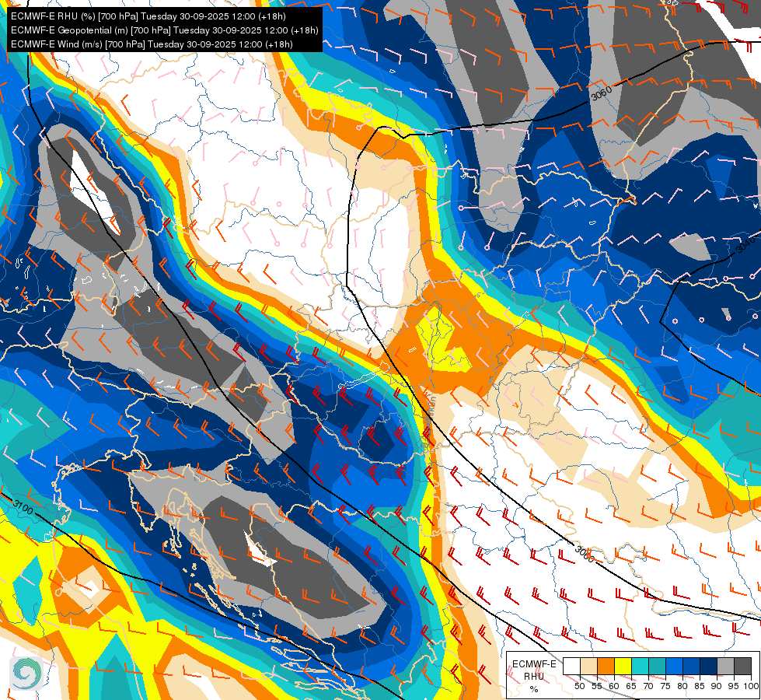Click the '3040' contour label at the right edge
Screen dimensions: 761x700
coord(746,244)
